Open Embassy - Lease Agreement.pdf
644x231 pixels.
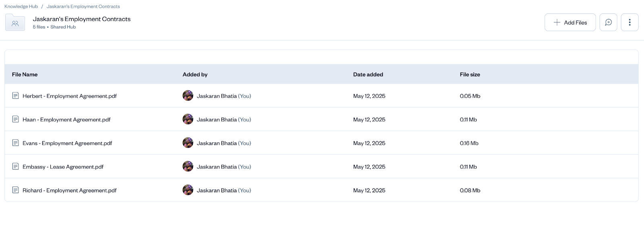pyautogui.click(x=63, y=167)
